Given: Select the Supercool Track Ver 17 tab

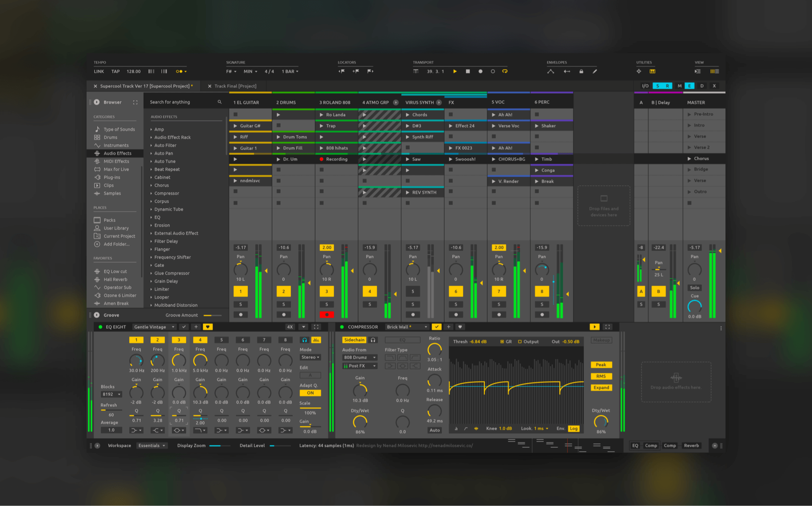Looking at the screenshot, I should (x=144, y=86).
